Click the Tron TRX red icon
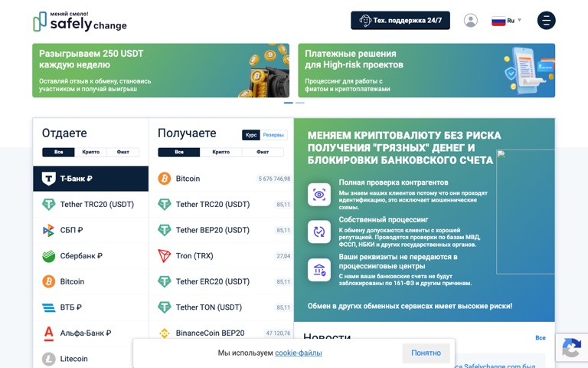Screen dimensions: 588x368 [165, 256]
